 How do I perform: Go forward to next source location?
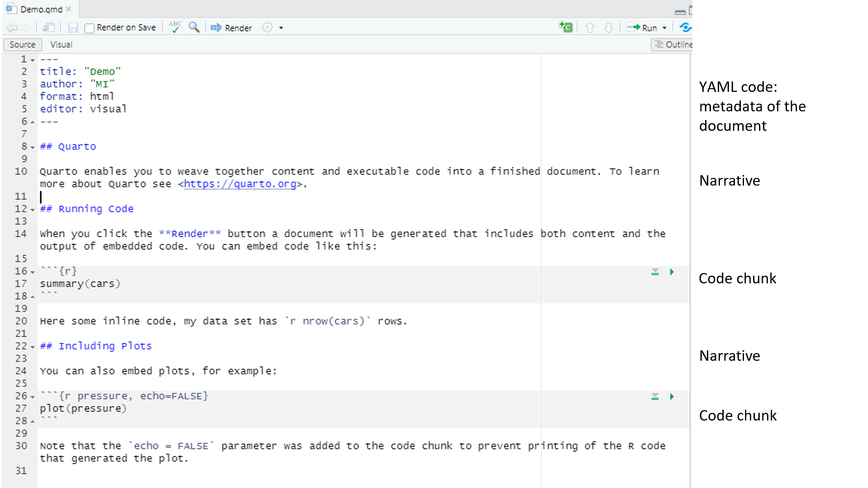click(24, 28)
